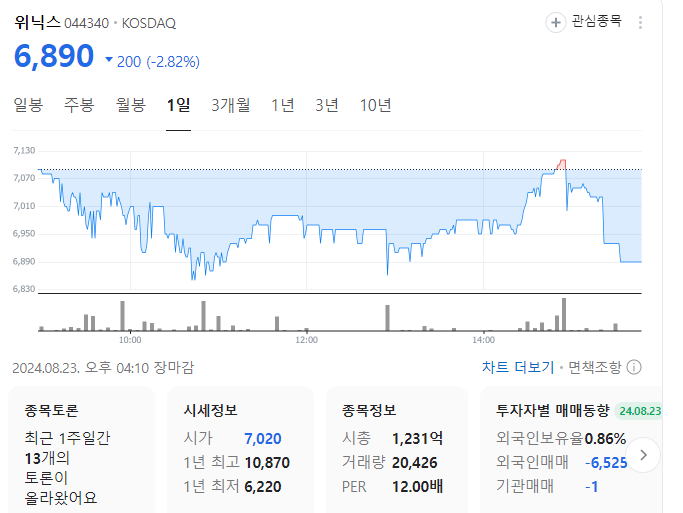This screenshot has width=683, height=513.
Task: Click the 6,950 price axis label
Action: pos(24,233)
